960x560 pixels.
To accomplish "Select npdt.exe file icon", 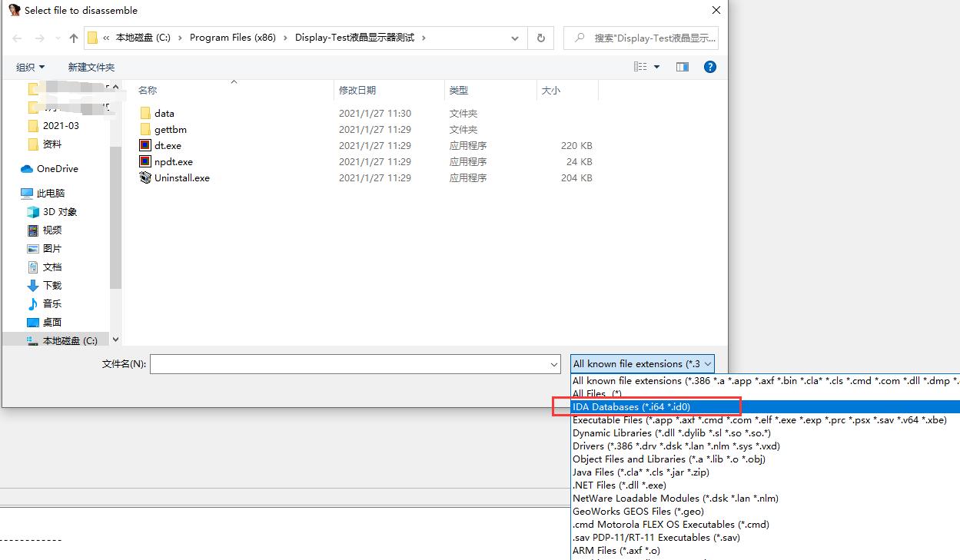I will coord(145,161).
